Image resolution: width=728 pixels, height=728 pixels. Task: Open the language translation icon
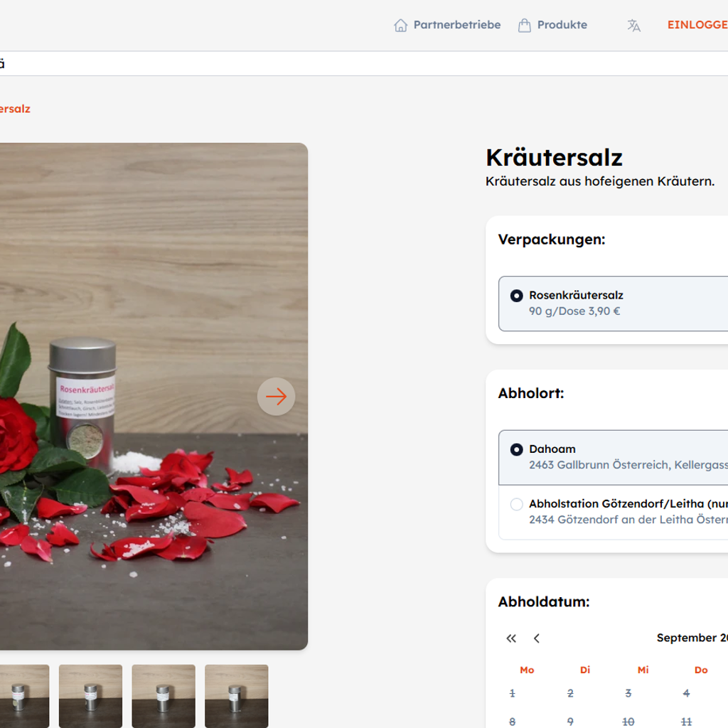633,26
